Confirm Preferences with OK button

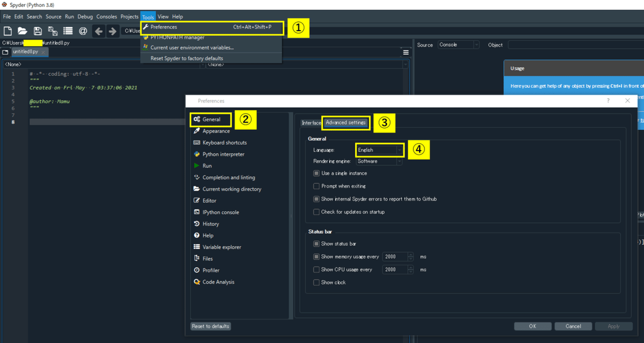pos(532,326)
